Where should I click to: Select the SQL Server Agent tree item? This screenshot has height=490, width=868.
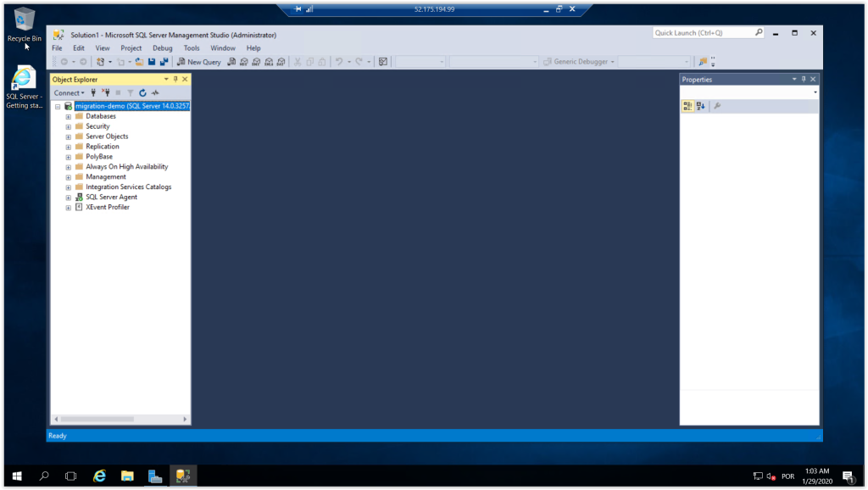coord(111,198)
